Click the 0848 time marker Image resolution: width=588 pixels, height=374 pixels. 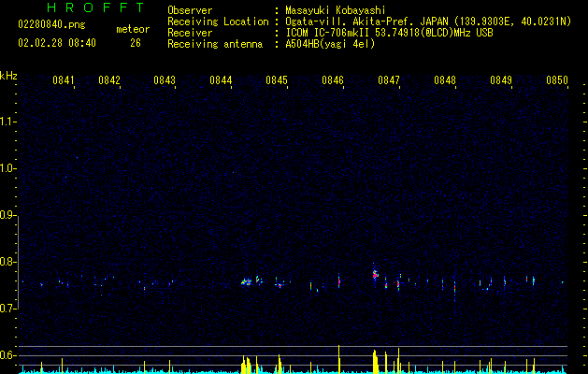[x=445, y=80]
